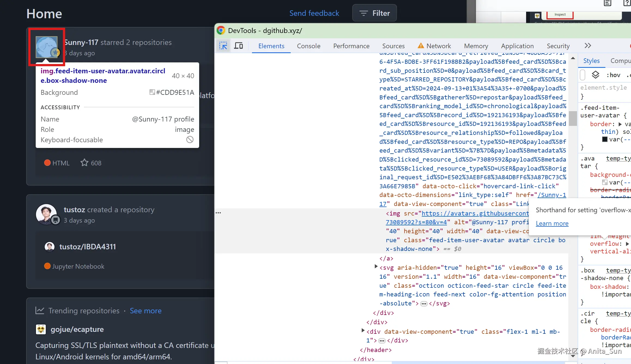Expand the overflow shorthand property triangle
Viewport: 631px width, 364px height.
point(627,244)
